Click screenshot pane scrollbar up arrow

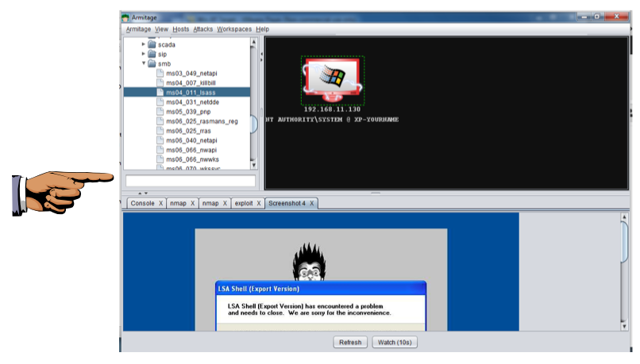pos(623,217)
